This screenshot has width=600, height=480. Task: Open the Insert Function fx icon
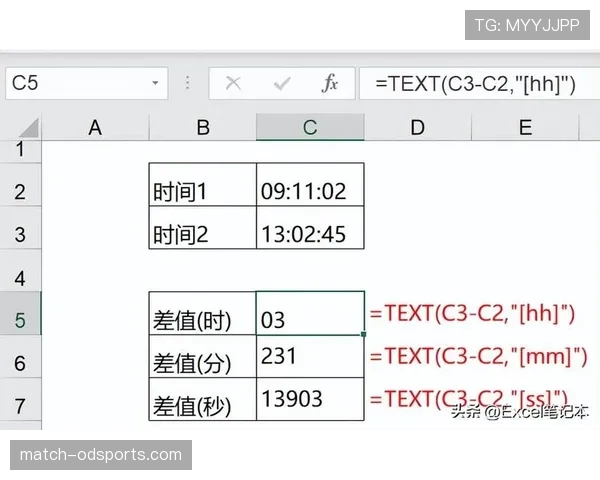tap(330, 83)
